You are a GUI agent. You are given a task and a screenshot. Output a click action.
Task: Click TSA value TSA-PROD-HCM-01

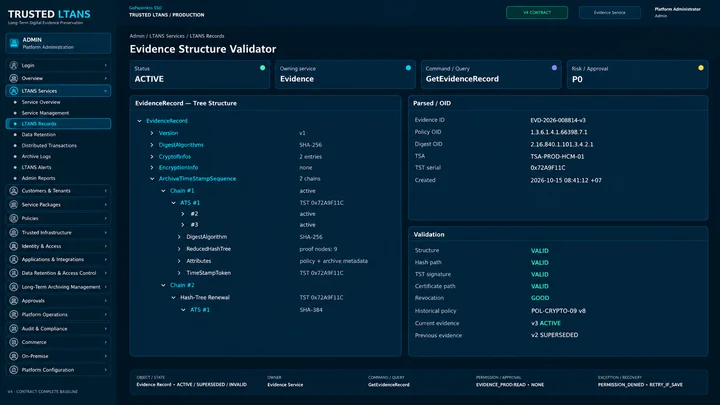coord(557,157)
